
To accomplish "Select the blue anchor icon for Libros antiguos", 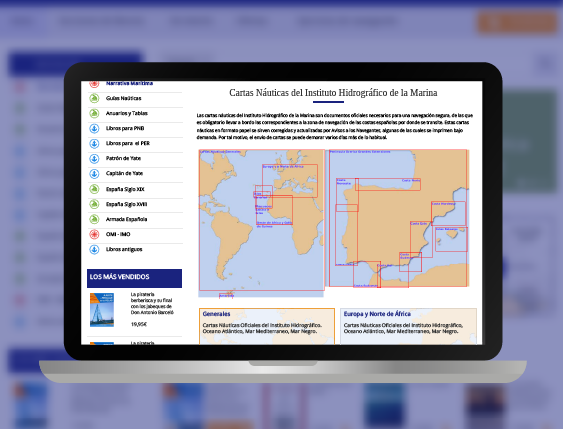I will pos(94,249).
